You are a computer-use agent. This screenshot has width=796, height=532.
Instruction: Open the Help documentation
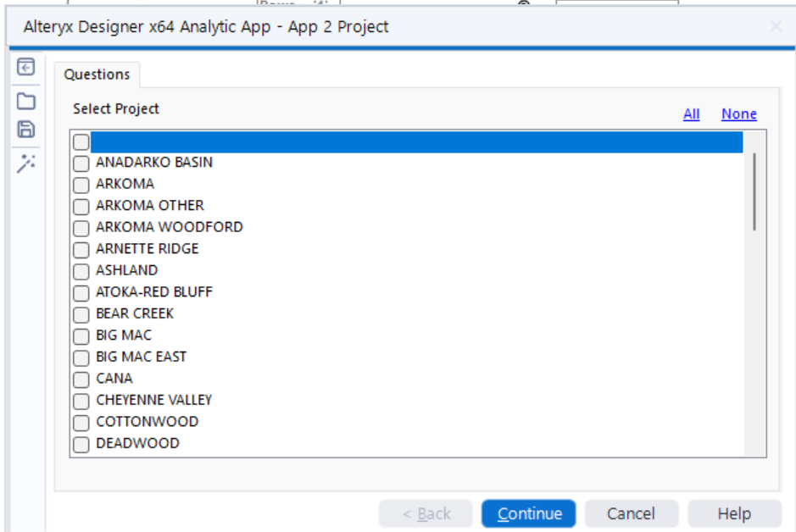[x=734, y=513]
